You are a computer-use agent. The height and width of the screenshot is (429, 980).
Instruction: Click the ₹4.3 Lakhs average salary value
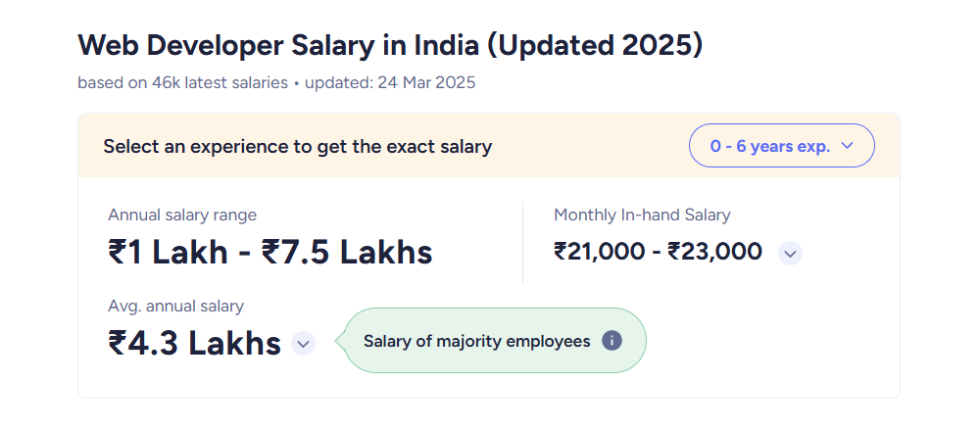[x=194, y=343]
